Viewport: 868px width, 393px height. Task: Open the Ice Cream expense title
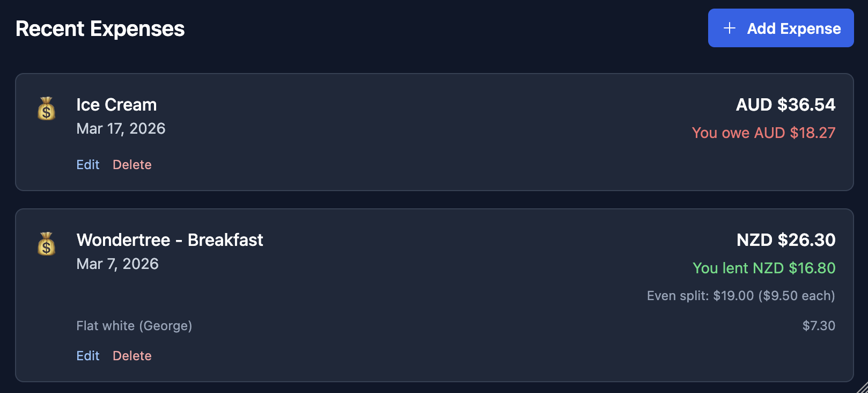pos(116,105)
